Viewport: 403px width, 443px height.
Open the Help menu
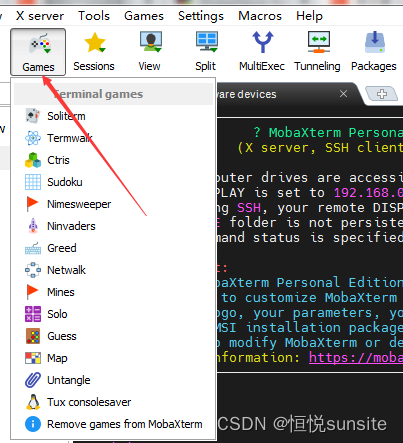[x=309, y=16]
